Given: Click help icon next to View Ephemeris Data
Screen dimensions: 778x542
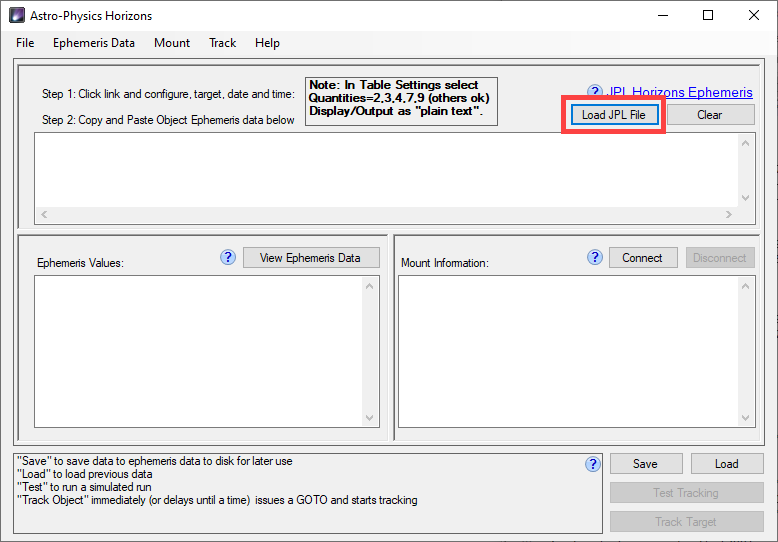Looking at the screenshot, I should tap(228, 257).
